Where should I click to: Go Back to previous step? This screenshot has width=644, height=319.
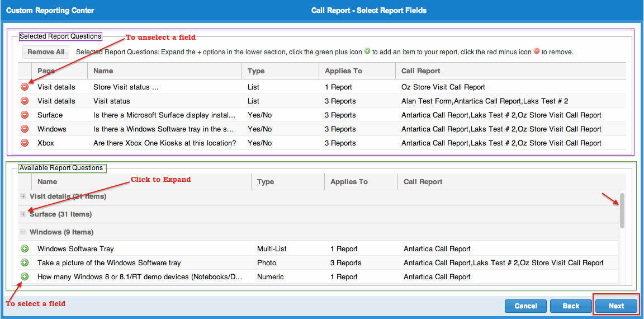(x=571, y=306)
